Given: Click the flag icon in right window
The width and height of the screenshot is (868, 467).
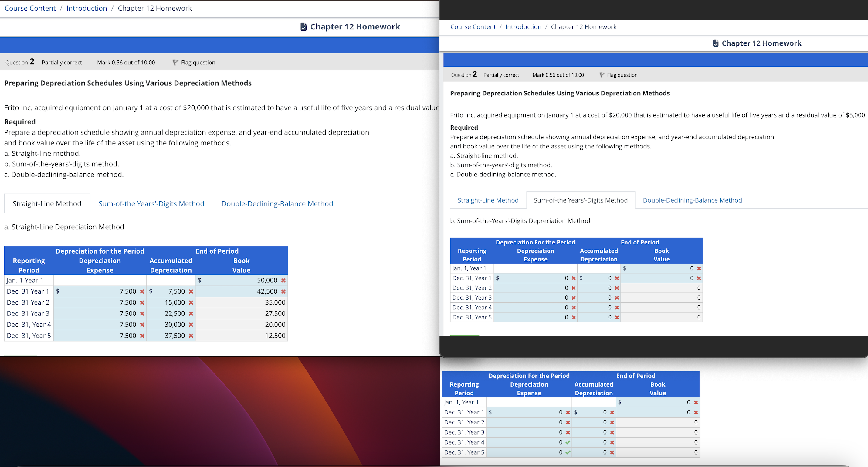Looking at the screenshot, I should point(602,75).
